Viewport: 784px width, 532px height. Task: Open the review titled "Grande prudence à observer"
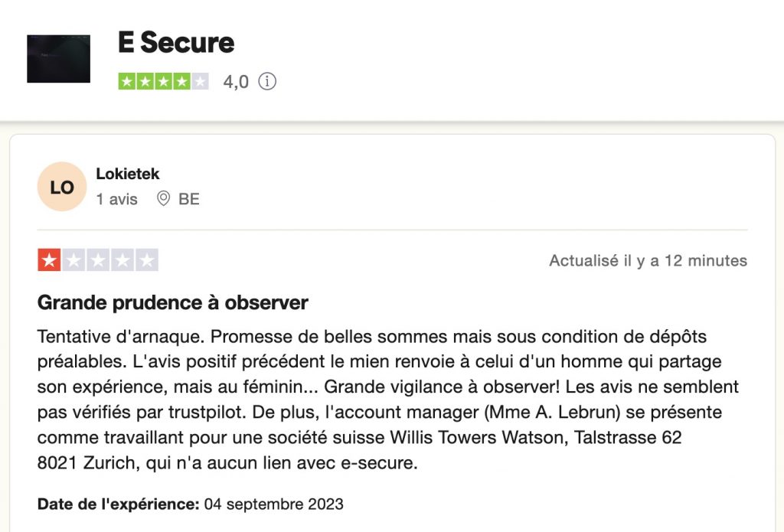(173, 302)
